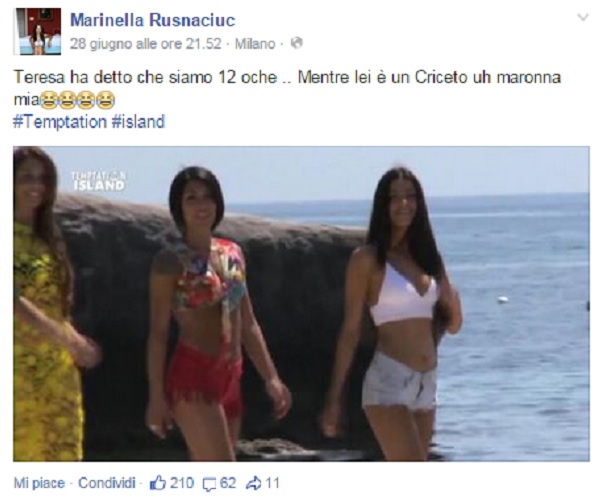Open Marinella Rusnaciuc's profile picture
The height and width of the screenshot is (499, 597).
coord(37,32)
